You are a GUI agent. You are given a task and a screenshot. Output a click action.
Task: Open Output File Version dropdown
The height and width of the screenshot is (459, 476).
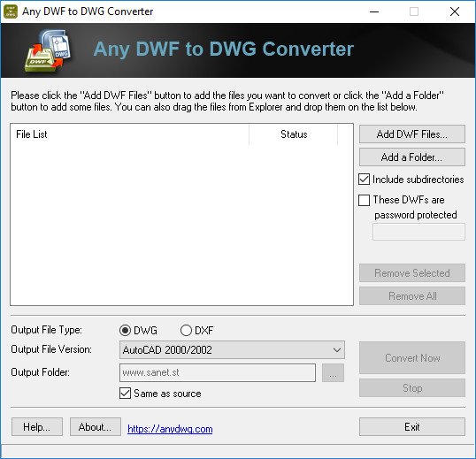pos(232,350)
